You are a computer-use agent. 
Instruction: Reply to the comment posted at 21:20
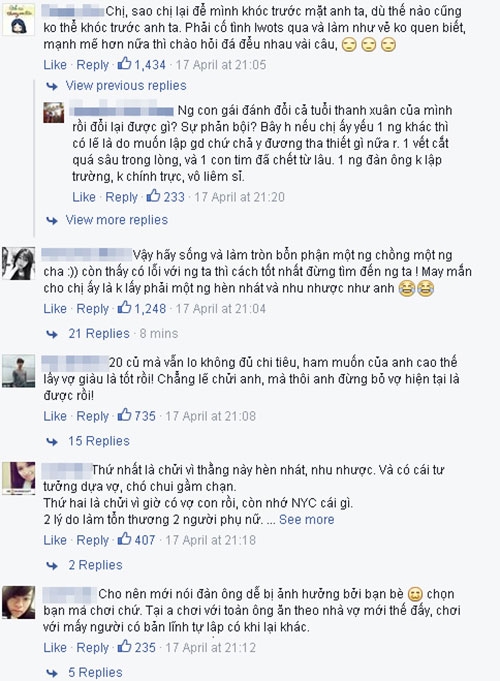click(x=121, y=197)
